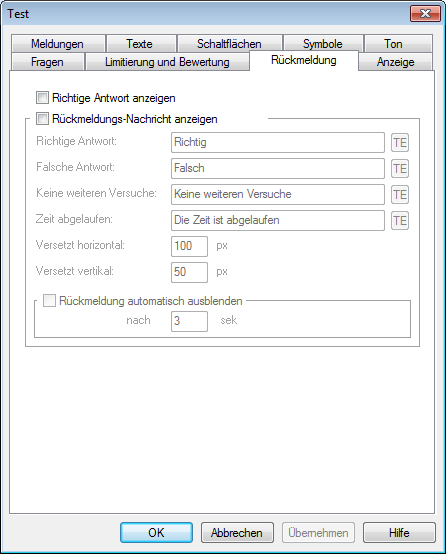The height and width of the screenshot is (554, 446).
Task: Close the Test dialog window
Action: [x=426, y=14]
